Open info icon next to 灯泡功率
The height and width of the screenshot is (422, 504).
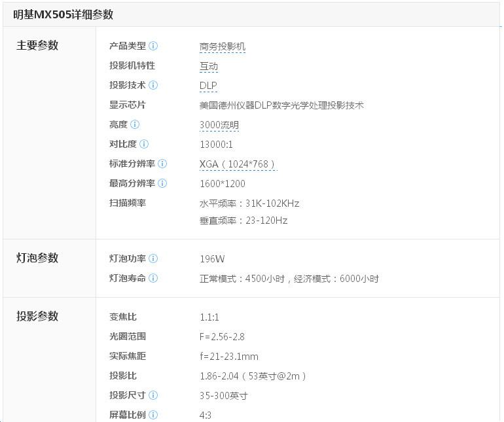153,258
